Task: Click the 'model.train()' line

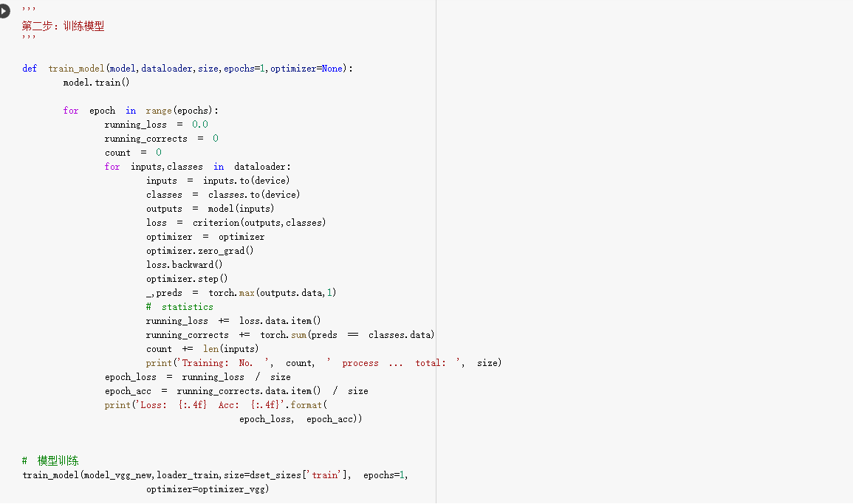Action: pyautogui.click(x=96, y=83)
